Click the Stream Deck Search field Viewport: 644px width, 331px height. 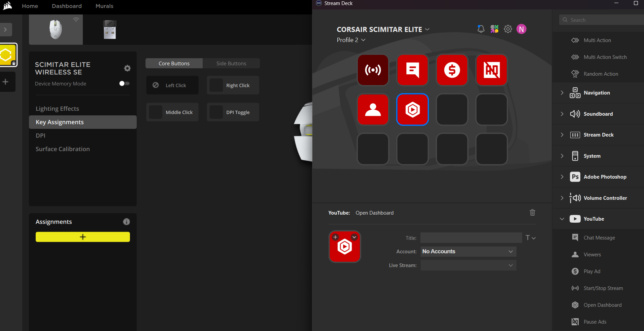(x=601, y=20)
